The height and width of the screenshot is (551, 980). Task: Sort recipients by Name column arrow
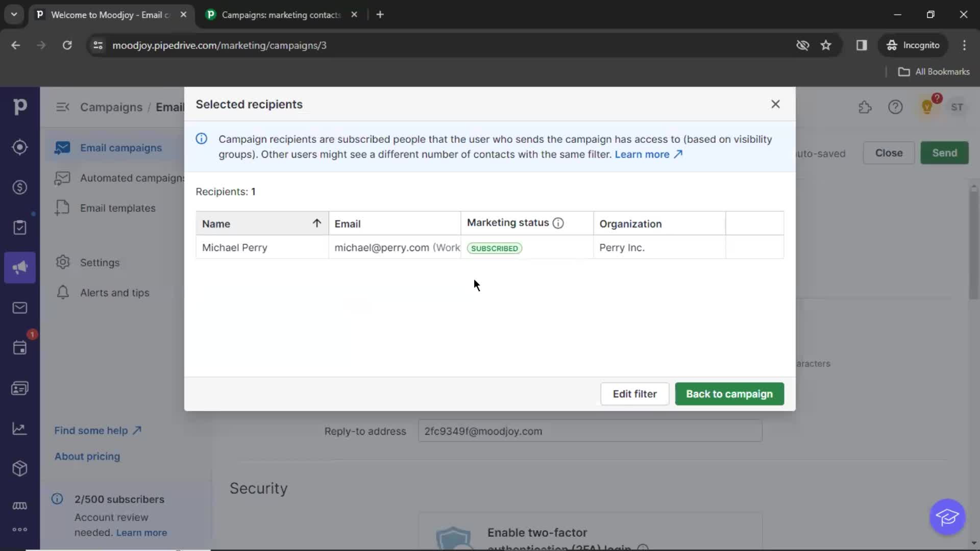(316, 223)
